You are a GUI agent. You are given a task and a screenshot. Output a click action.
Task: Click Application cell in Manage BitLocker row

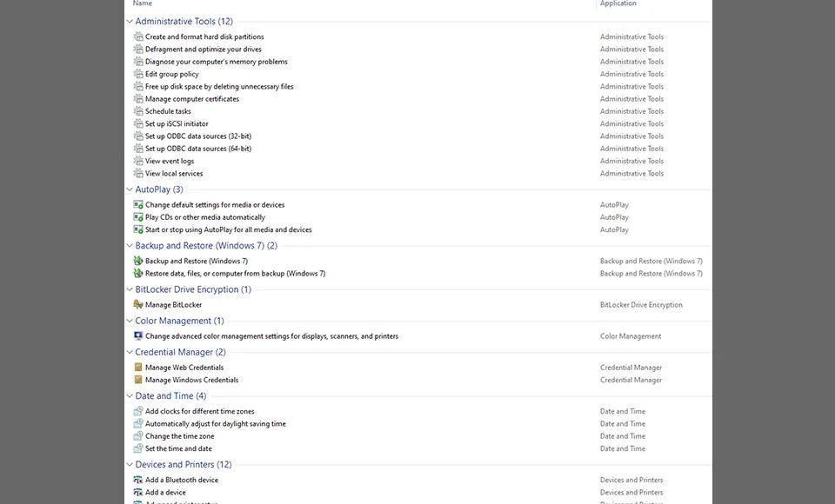click(641, 305)
